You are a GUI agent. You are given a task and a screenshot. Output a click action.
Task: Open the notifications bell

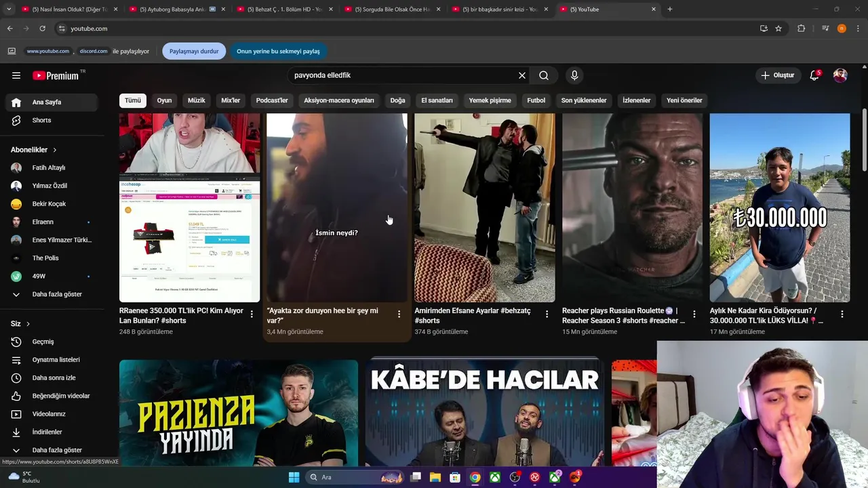pos(814,75)
